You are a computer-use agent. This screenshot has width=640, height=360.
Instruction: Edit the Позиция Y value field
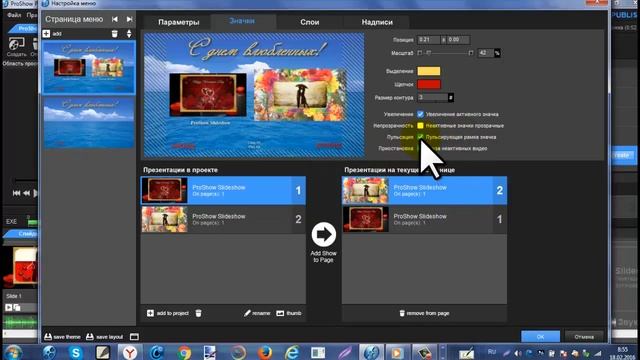point(458,40)
